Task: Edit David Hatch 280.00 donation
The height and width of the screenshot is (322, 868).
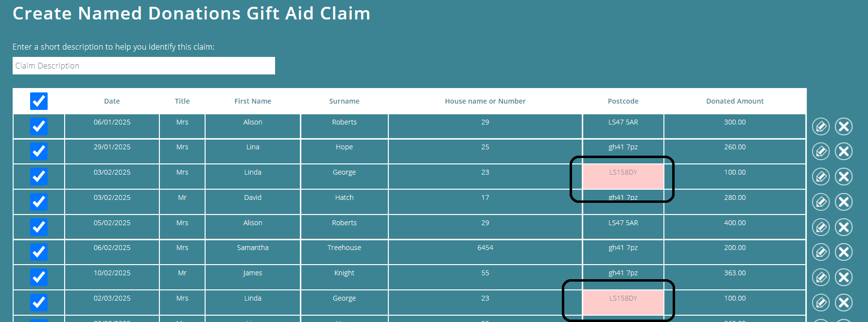Action: 821,202
